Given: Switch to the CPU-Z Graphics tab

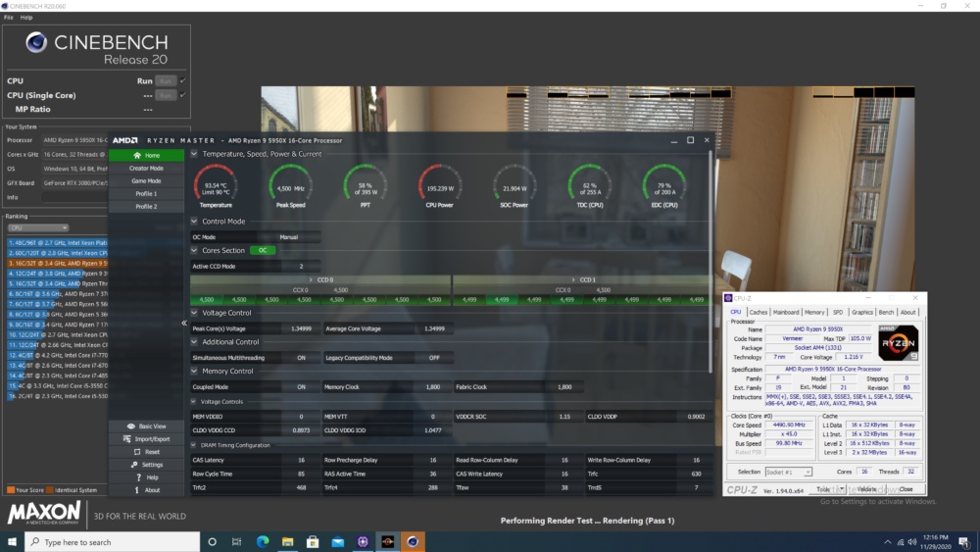Looking at the screenshot, I should [x=861, y=312].
